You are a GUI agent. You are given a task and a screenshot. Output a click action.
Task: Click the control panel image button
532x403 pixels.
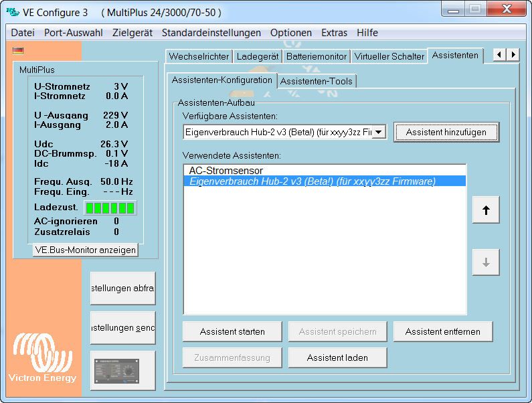point(122,370)
